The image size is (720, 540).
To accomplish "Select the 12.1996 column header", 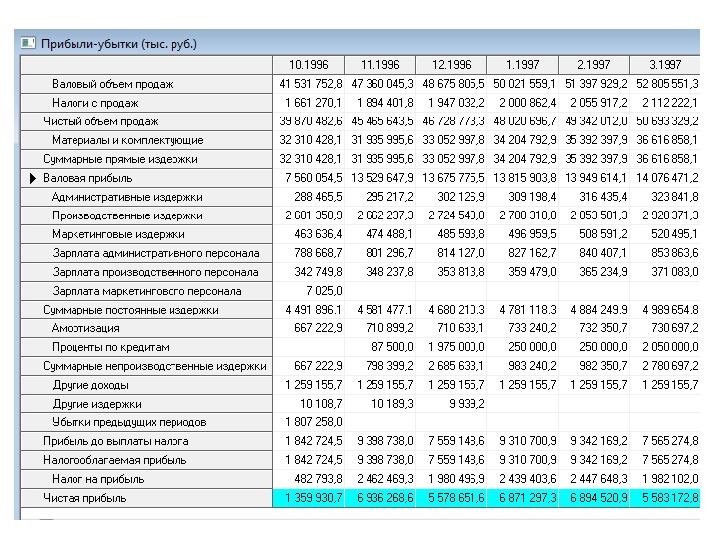I will point(451,65).
